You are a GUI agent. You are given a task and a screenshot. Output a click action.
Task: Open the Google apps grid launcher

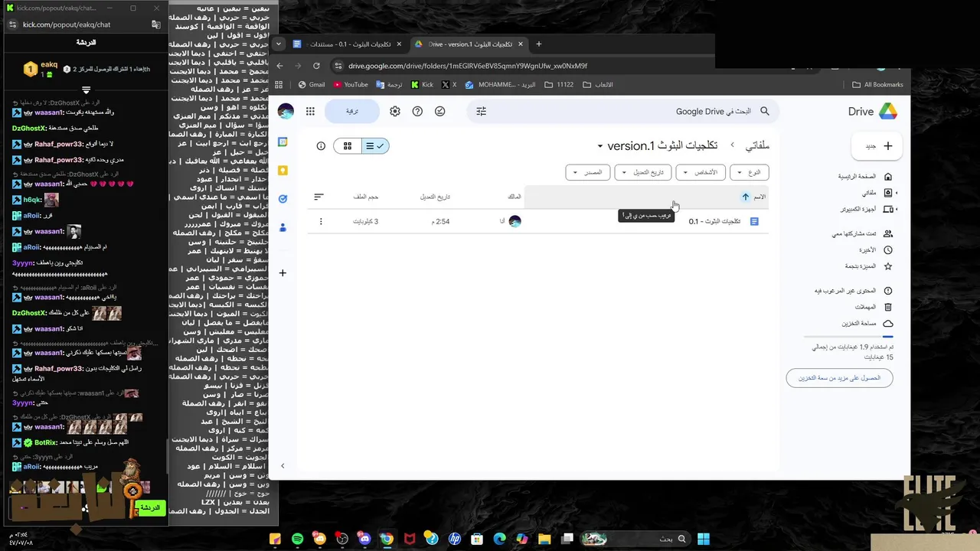pos(310,111)
